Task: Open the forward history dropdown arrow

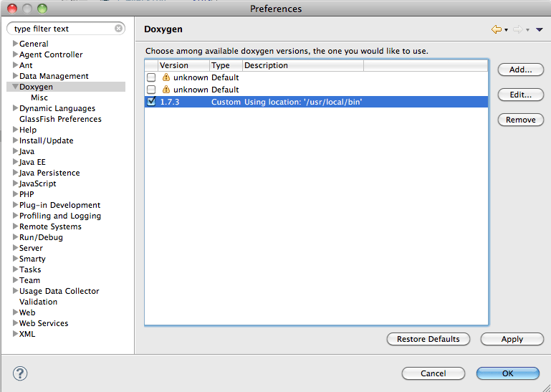Action: [527, 30]
